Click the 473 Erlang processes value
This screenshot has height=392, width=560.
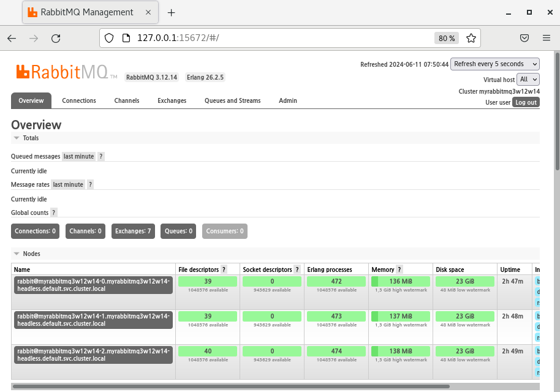[336, 316]
